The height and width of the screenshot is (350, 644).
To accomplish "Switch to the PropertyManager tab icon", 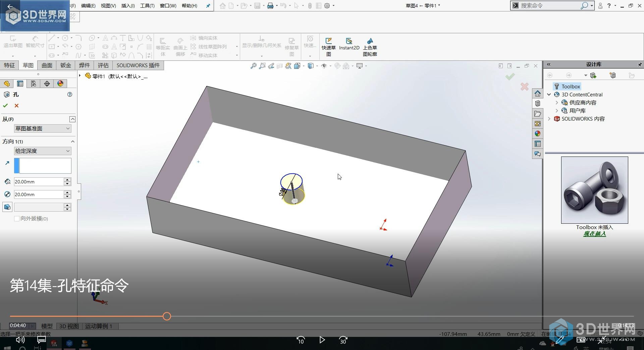I will (x=20, y=84).
